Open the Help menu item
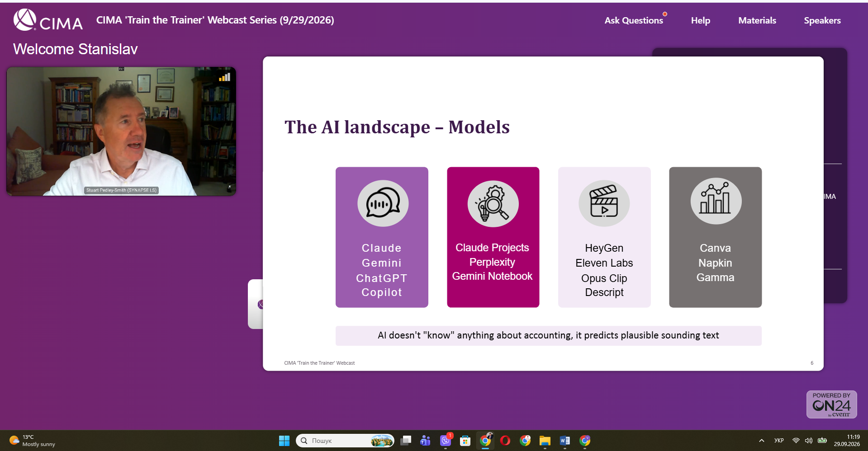Image resolution: width=868 pixels, height=451 pixels. point(700,20)
